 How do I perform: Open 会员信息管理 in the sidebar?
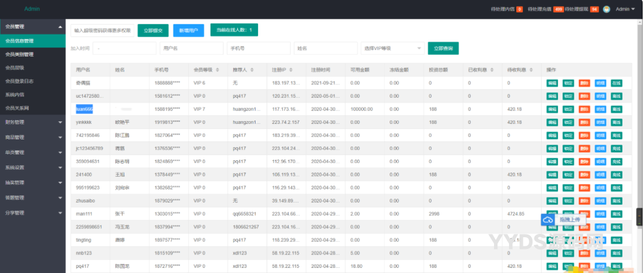[x=33, y=40]
